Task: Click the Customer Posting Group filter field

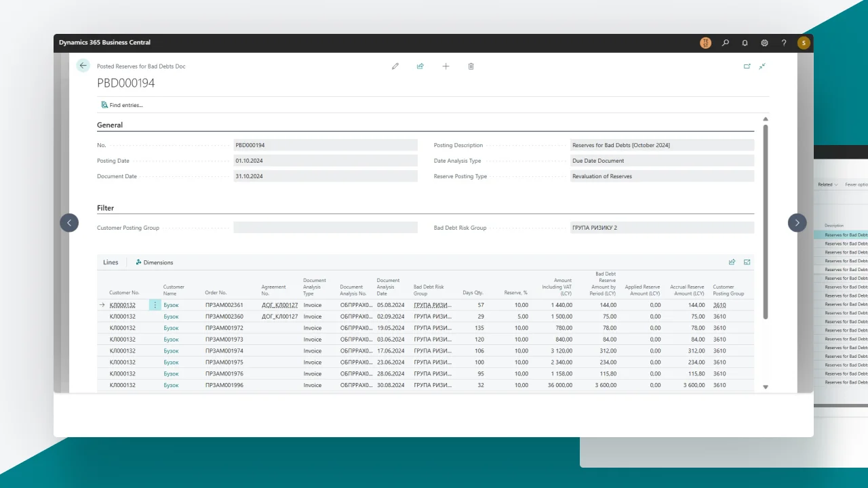Action: pyautogui.click(x=325, y=228)
